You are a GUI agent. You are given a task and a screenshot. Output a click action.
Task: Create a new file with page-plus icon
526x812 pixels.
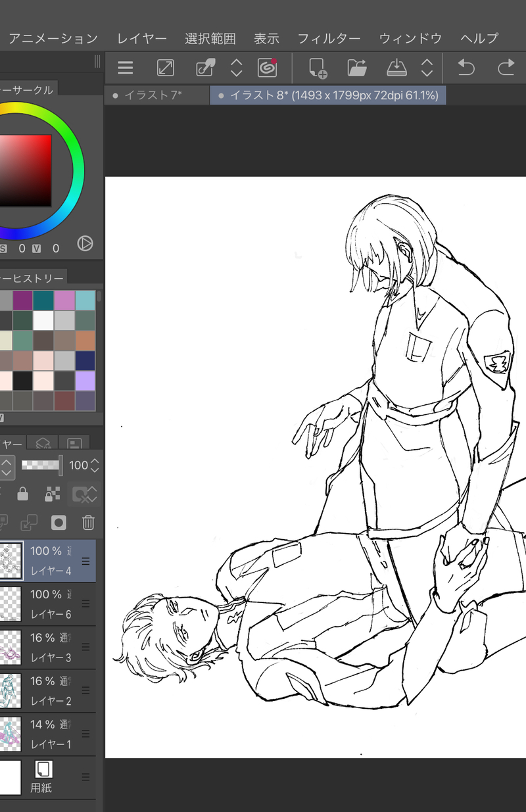coord(318,68)
